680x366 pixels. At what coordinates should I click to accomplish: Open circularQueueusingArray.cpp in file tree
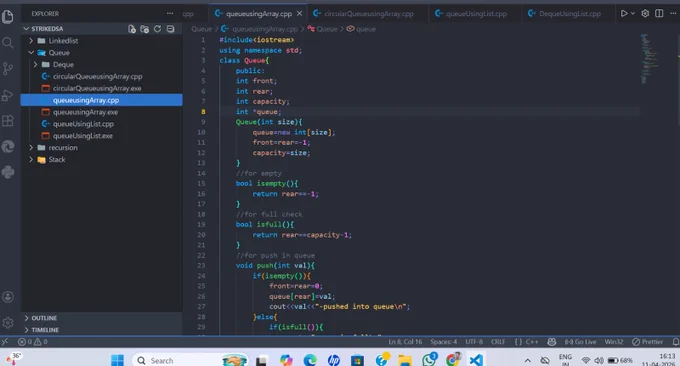point(98,76)
